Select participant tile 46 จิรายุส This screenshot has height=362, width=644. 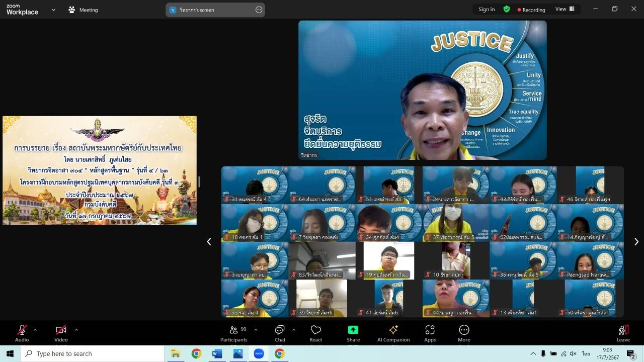[x=590, y=185]
